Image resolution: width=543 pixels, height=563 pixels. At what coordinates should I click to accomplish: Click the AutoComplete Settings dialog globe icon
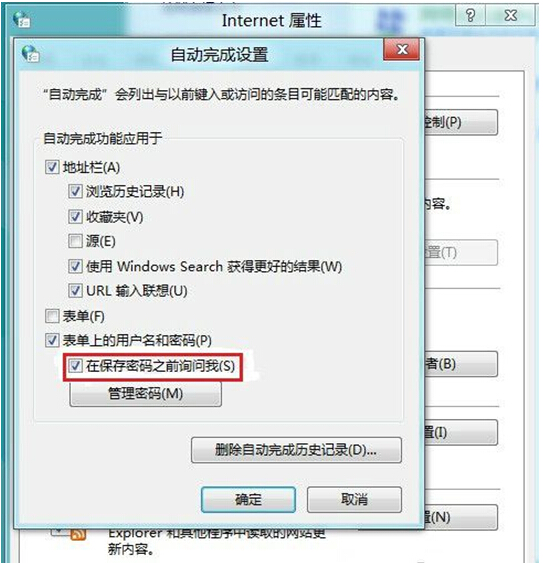pos(31,54)
